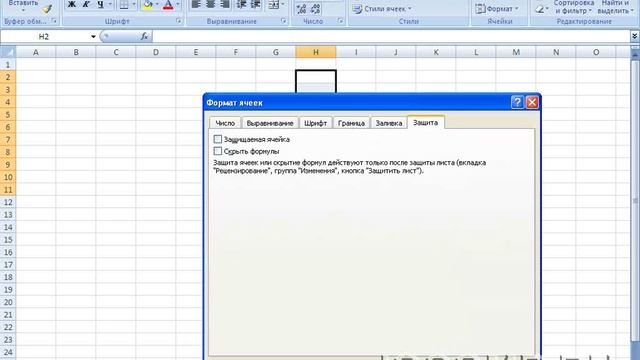Image resolution: width=640 pixels, height=360 pixels.
Task: Open fill color dropdown arrow
Action: tap(157, 4)
